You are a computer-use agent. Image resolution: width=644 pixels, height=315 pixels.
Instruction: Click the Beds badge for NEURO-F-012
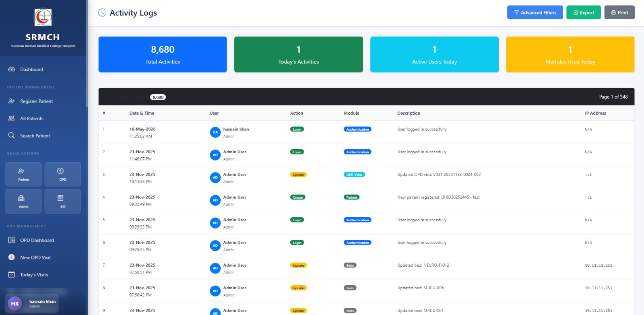tap(350, 265)
